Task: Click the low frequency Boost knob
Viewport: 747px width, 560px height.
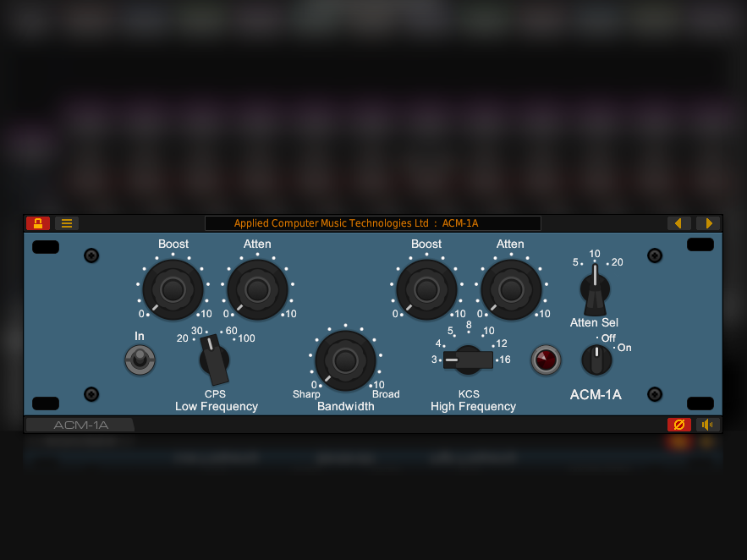Action: pyautogui.click(x=173, y=290)
